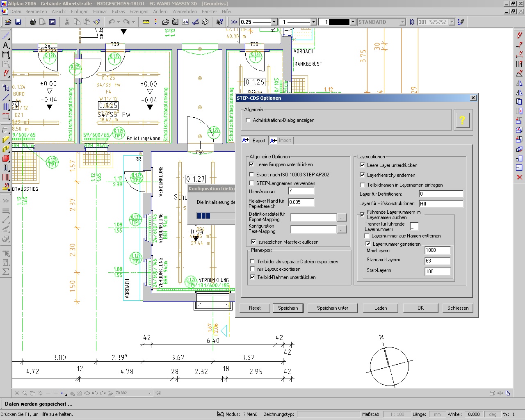Open the STANDARD layer dropdown
Image resolution: width=525 pixels, height=420 pixels.
[x=402, y=22]
